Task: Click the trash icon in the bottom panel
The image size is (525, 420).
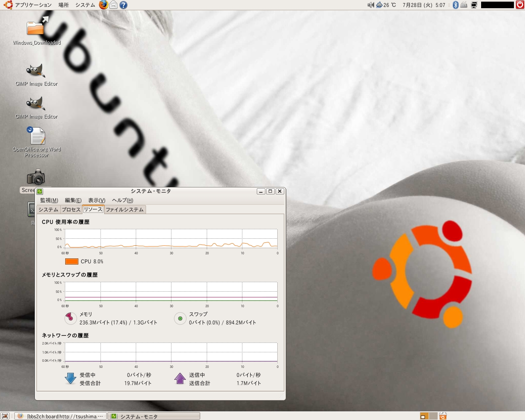Action: (x=443, y=416)
